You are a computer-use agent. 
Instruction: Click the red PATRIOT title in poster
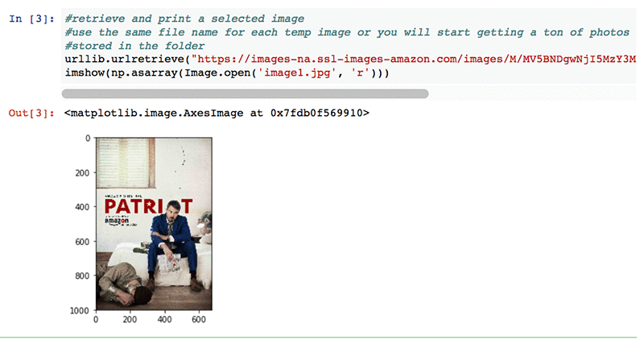point(148,207)
